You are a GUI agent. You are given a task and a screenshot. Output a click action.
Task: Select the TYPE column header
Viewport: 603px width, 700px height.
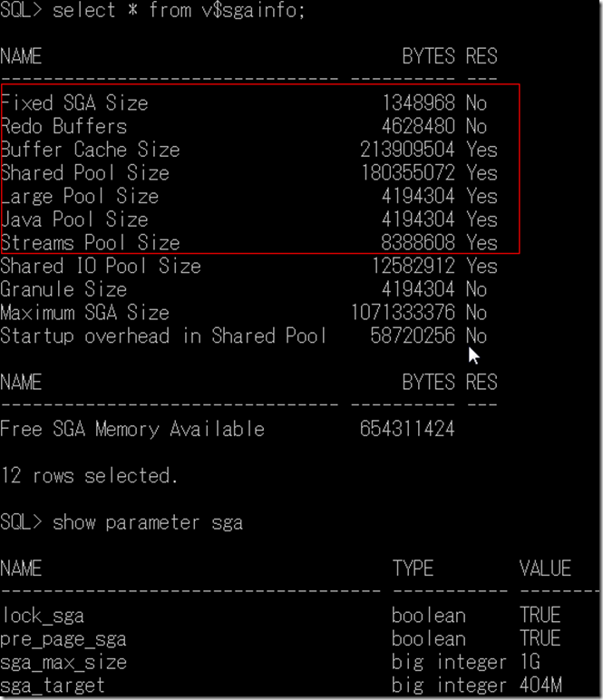[413, 569]
